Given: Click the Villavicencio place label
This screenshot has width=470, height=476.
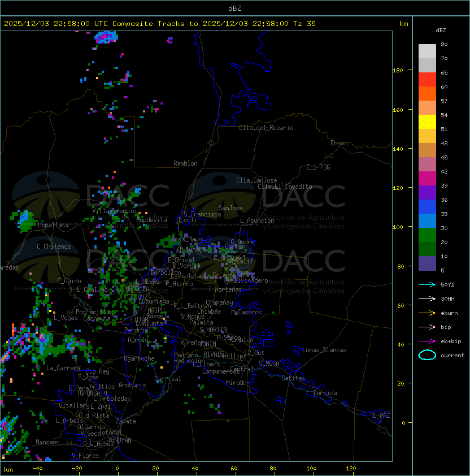Looking at the screenshot, I should click(114, 211).
